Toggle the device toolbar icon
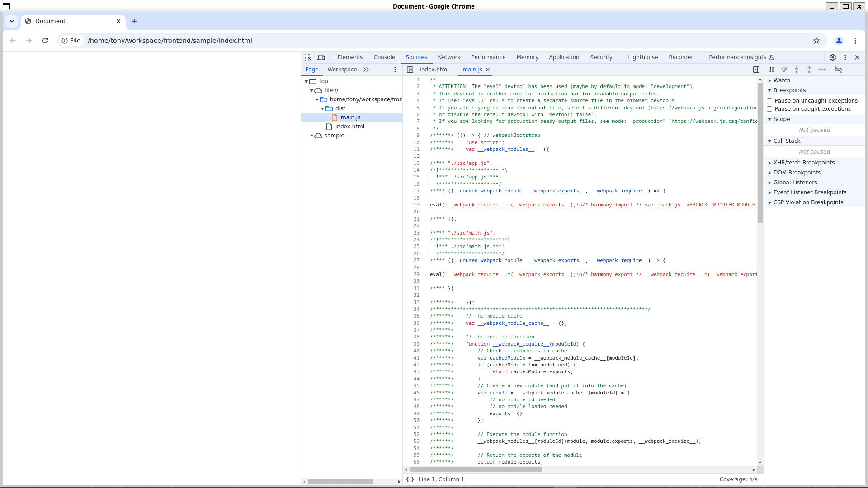868x488 pixels. point(321,57)
